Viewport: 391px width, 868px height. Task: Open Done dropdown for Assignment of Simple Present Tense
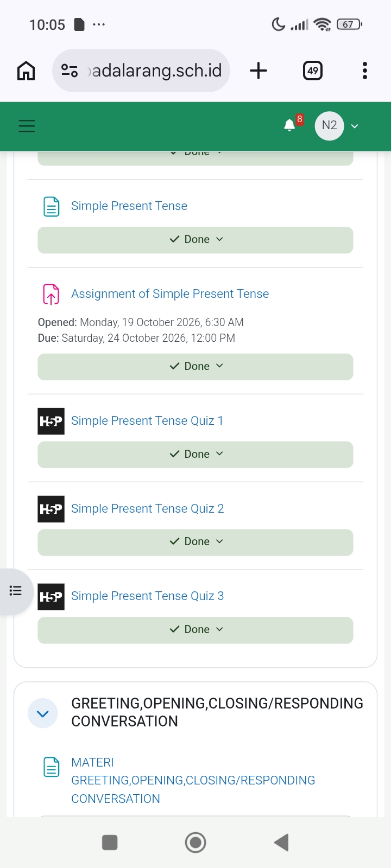195,367
